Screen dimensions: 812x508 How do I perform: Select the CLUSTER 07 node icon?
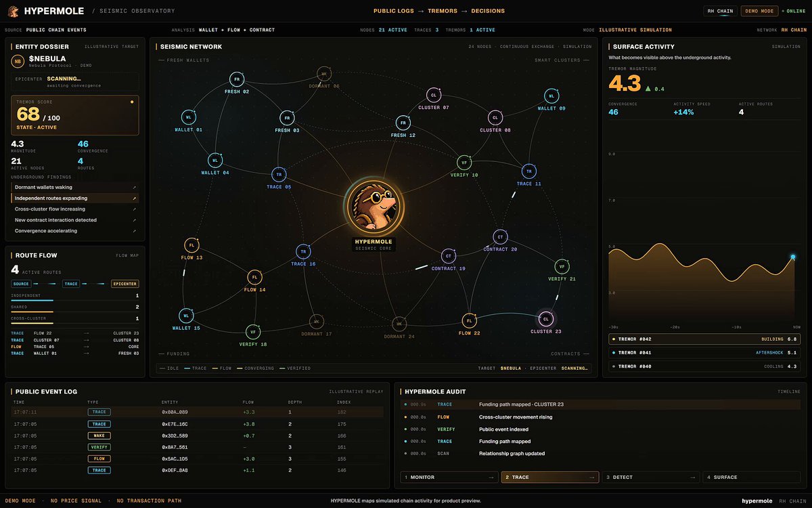point(433,96)
